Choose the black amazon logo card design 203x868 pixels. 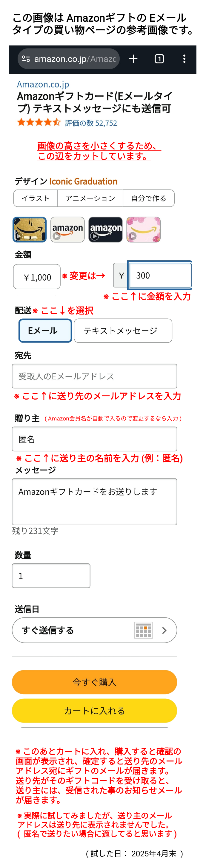point(105,229)
